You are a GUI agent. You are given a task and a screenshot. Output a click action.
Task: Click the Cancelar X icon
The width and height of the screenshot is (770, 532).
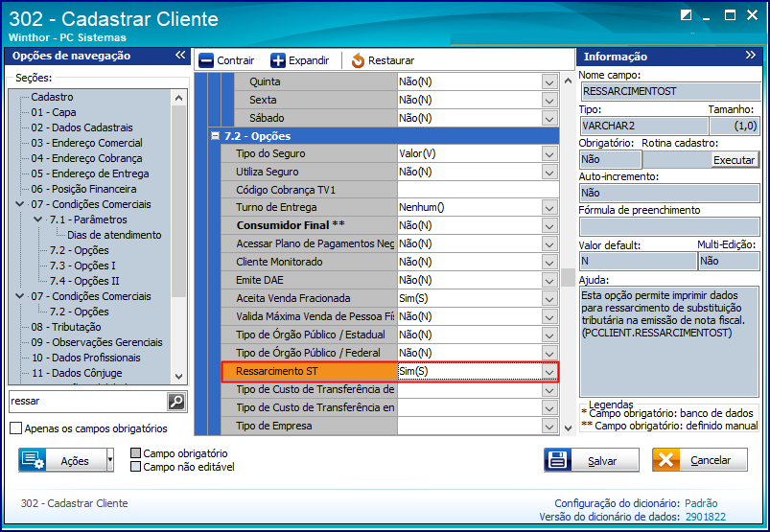[x=665, y=460]
